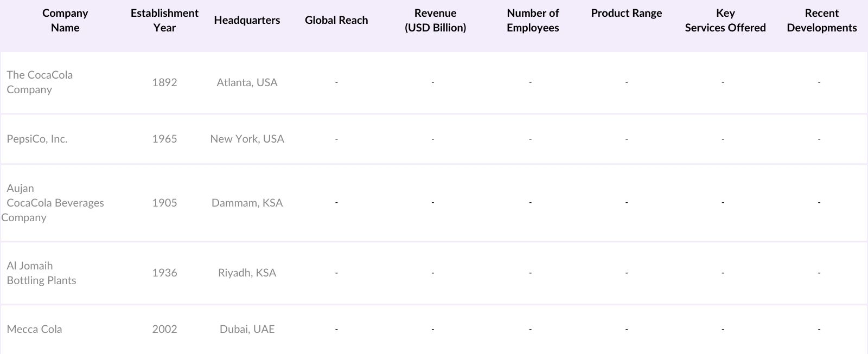868x354 pixels.
Task: Click the Revenue (USD Billion) header
Action: click(435, 20)
